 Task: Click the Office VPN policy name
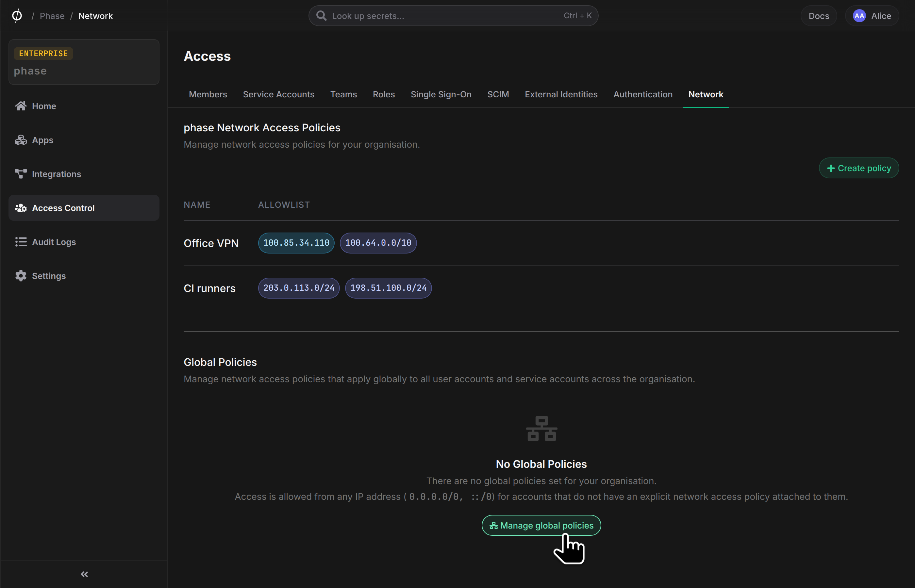click(211, 243)
